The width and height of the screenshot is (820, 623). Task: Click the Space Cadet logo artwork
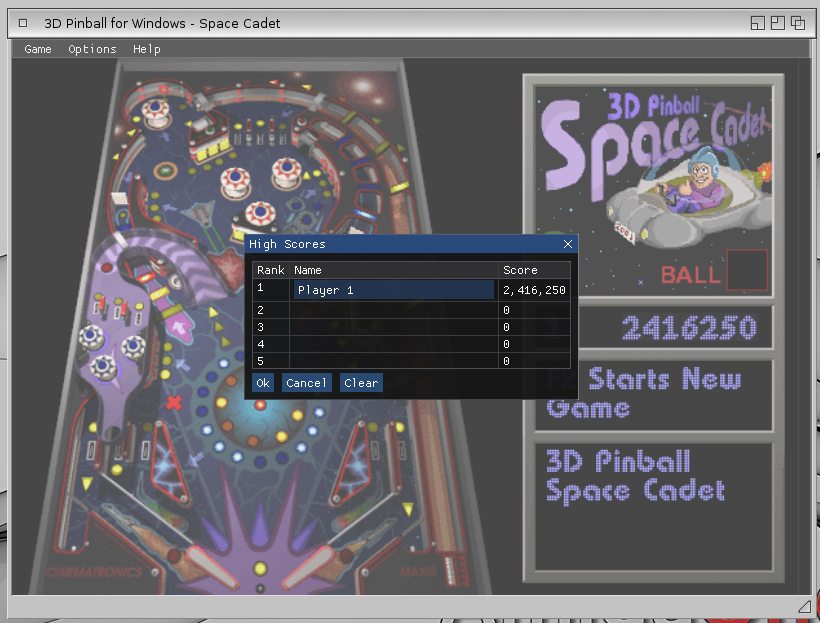pos(653,190)
